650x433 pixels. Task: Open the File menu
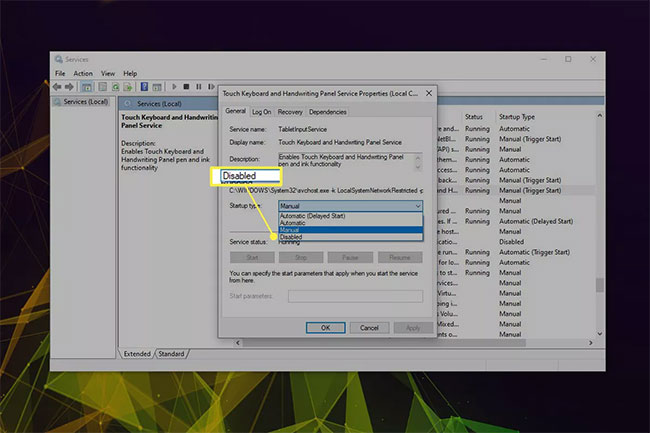tap(60, 73)
